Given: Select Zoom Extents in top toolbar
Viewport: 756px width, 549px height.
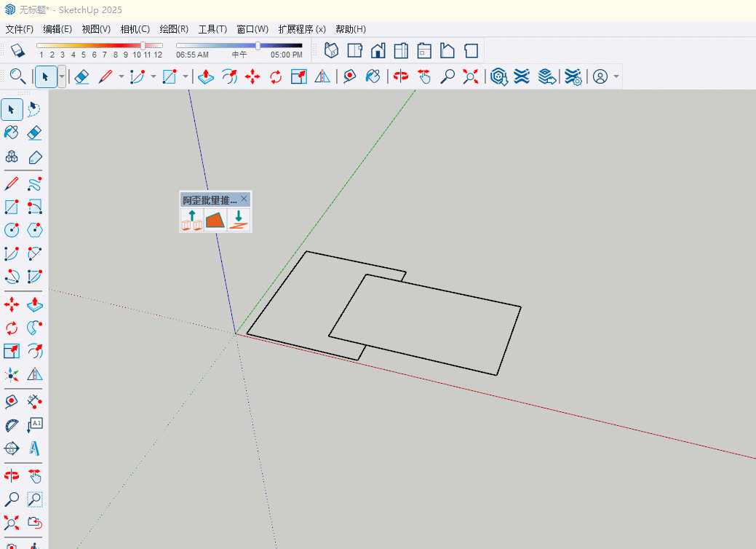Looking at the screenshot, I should click(x=471, y=76).
